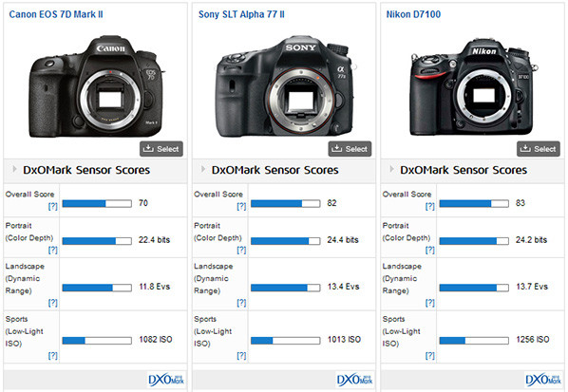Click Nikon low-light ISO bar, 1256 ISO

pos(474,341)
